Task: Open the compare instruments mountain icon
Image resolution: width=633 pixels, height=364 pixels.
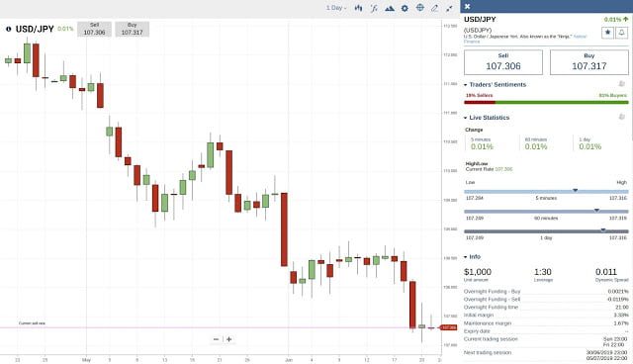Action: pos(390,8)
